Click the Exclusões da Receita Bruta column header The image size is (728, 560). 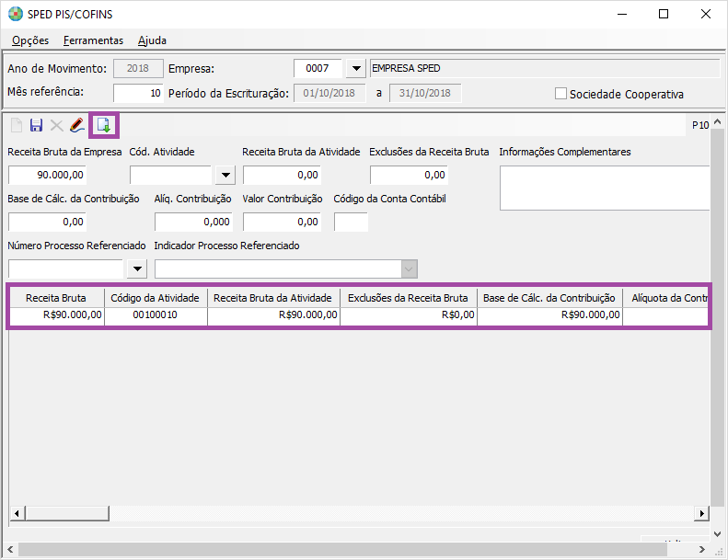tap(408, 298)
